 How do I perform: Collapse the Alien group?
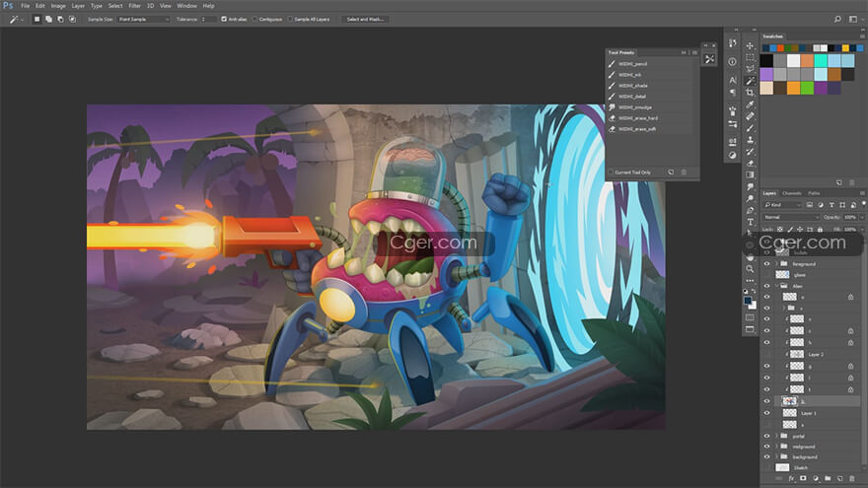pos(776,286)
